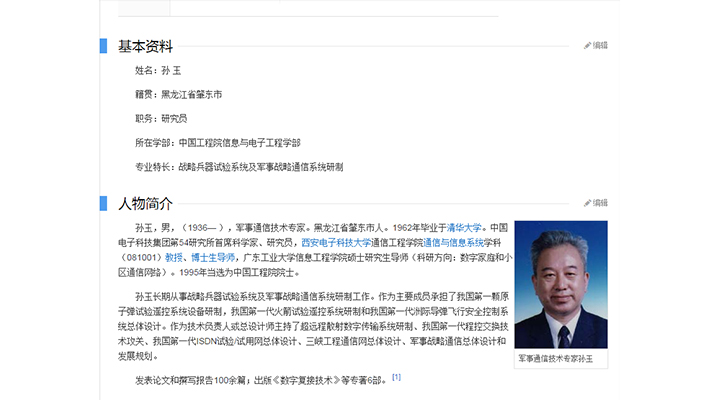Click the pencil edit icon beside 基本资料
This screenshot has width=720, height=400.
588,46
